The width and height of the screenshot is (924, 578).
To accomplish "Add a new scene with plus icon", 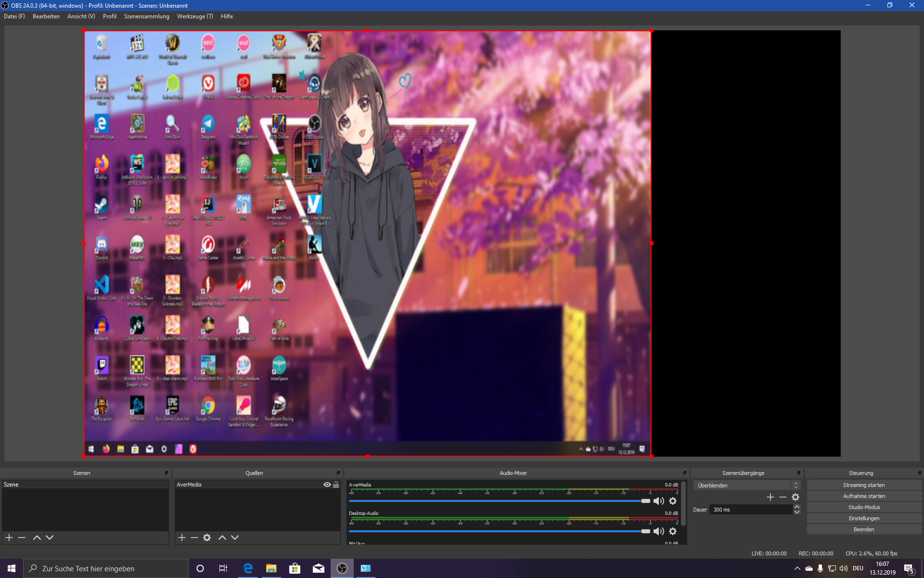I will 9,538.
